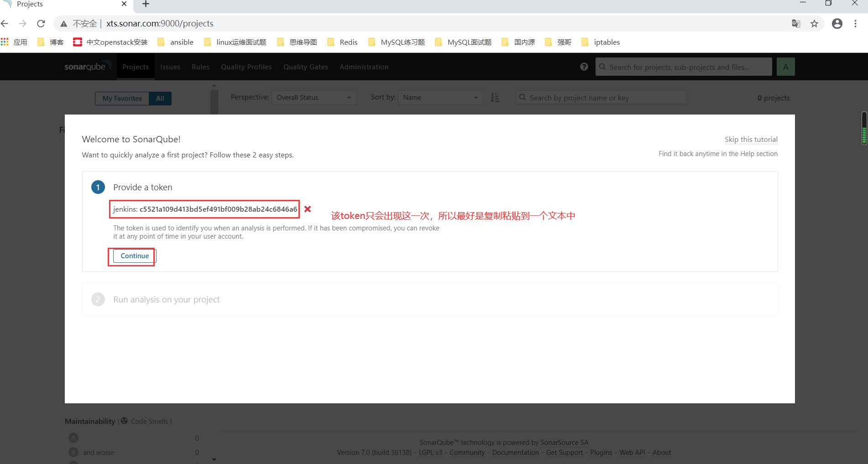Click Skip this tutorial link

coord(751,140)
